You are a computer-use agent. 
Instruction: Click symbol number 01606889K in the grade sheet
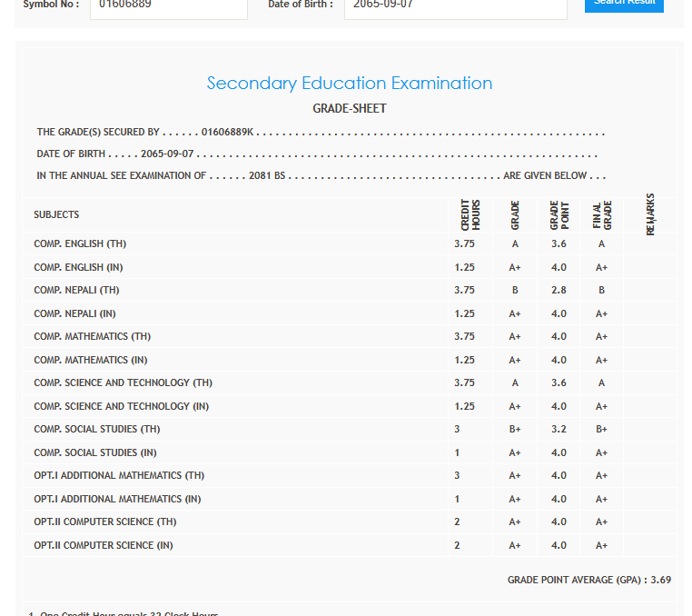click(x=227, y=133)
